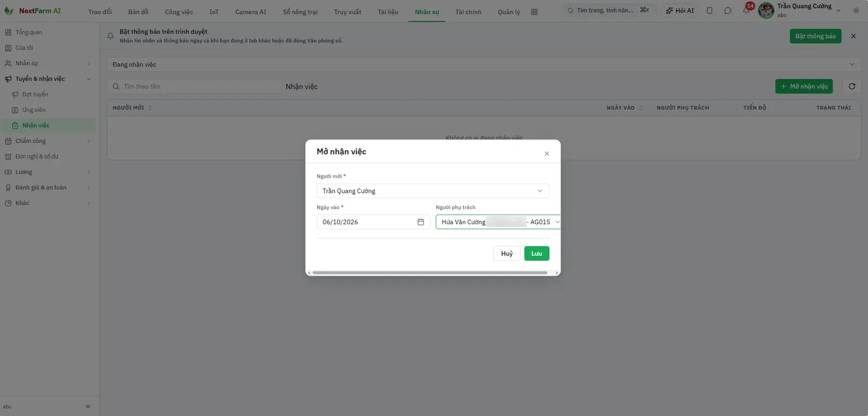Click the Hỏi AI sparkle button
The height and width of the screenshot is (416, 868).
(680, 10)
